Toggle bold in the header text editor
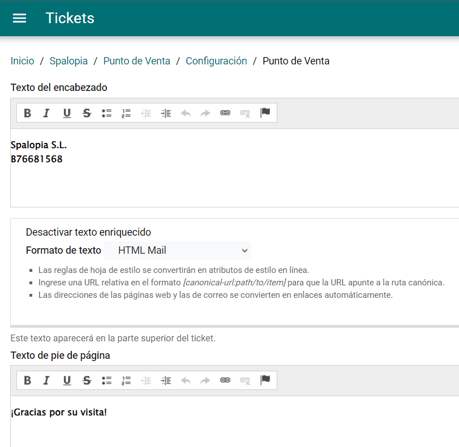The image size is (459, 447). click(27, 113)
